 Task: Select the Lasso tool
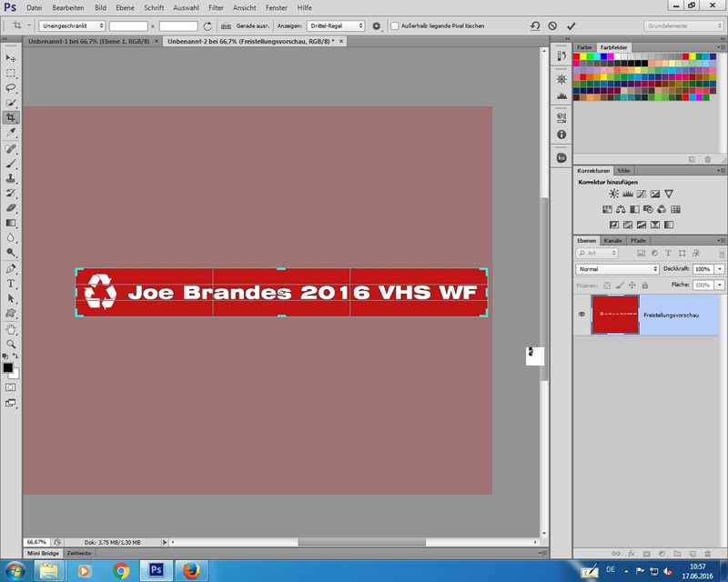(x=11, y=87)
